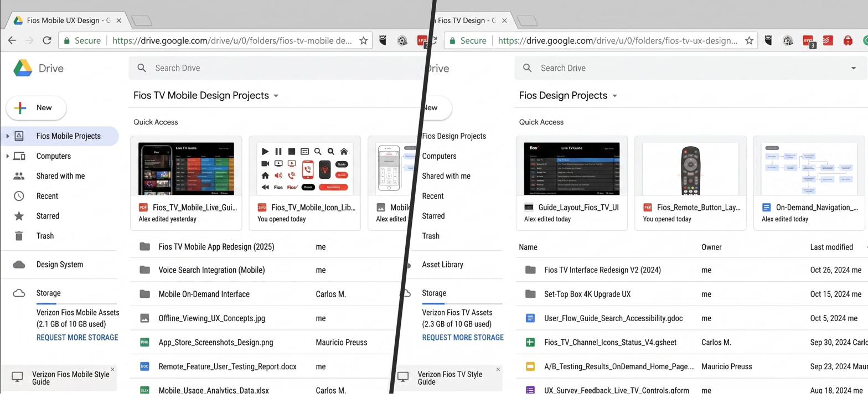The image size is (868, 403).
Task: Bookmark the Fios Mobile page with the star icon
Action: coord(364,40)
